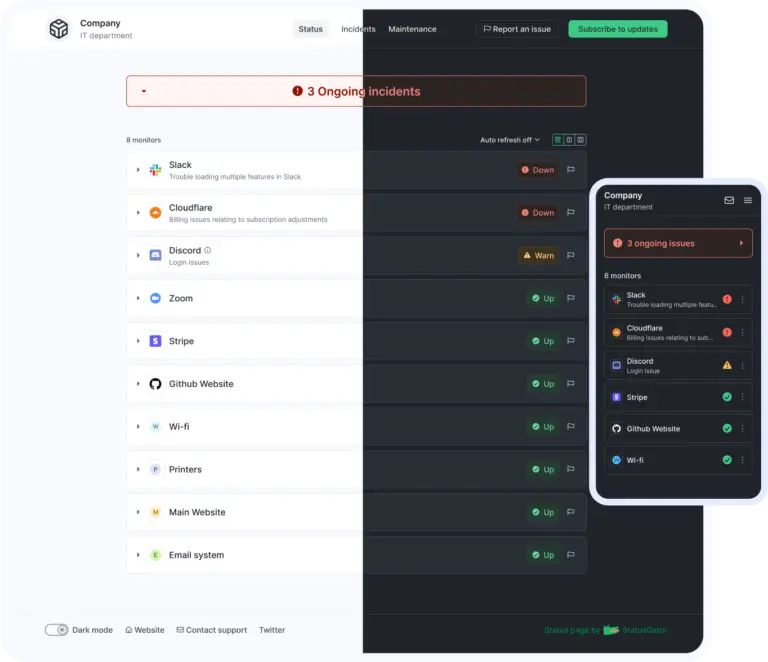Flag an issue on the Main Website row
Image resolution: width=768 pixels, height=662 pixels.
click(x=571, y=512)
